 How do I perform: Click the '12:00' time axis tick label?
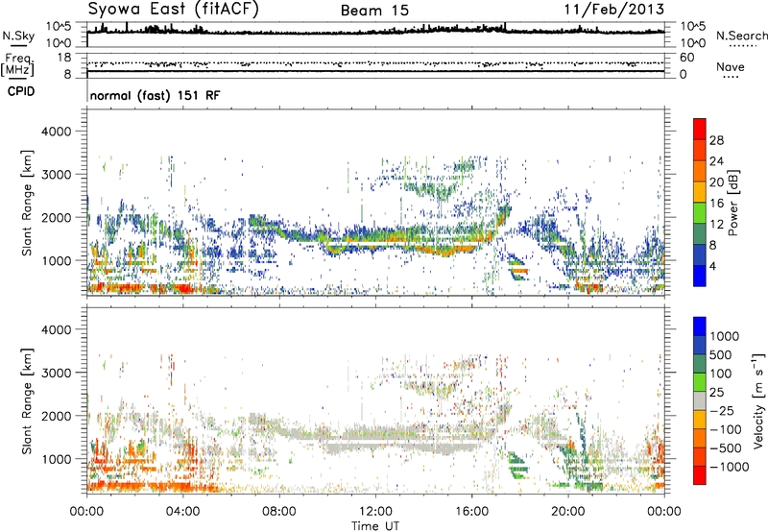pos(375,512)
